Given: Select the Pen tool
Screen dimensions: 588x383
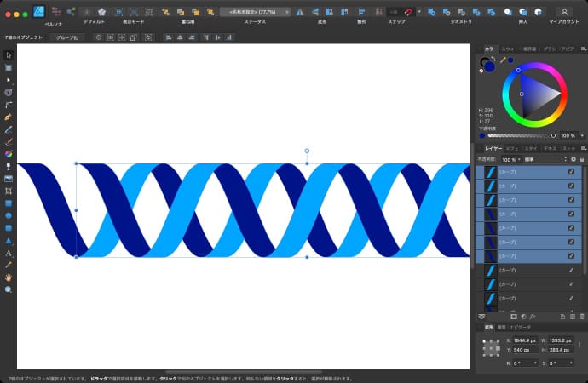Looking at the screenshot, I should click(9, 115).
